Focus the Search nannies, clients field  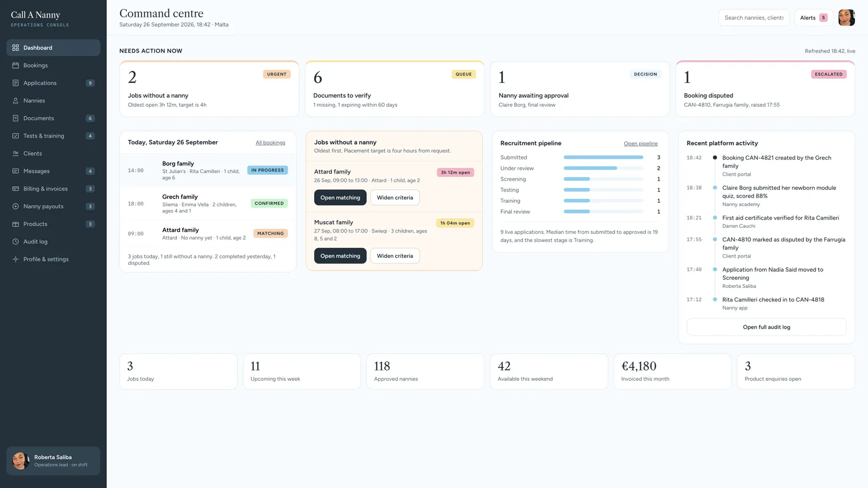pyautogui.click(x=754, y=18)
